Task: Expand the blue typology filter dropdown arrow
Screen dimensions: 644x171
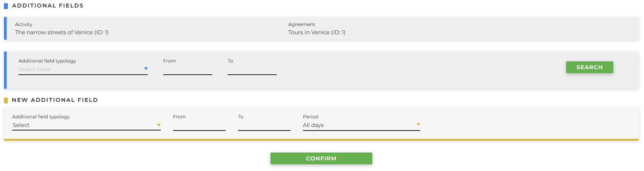Action: pos(146,69)
